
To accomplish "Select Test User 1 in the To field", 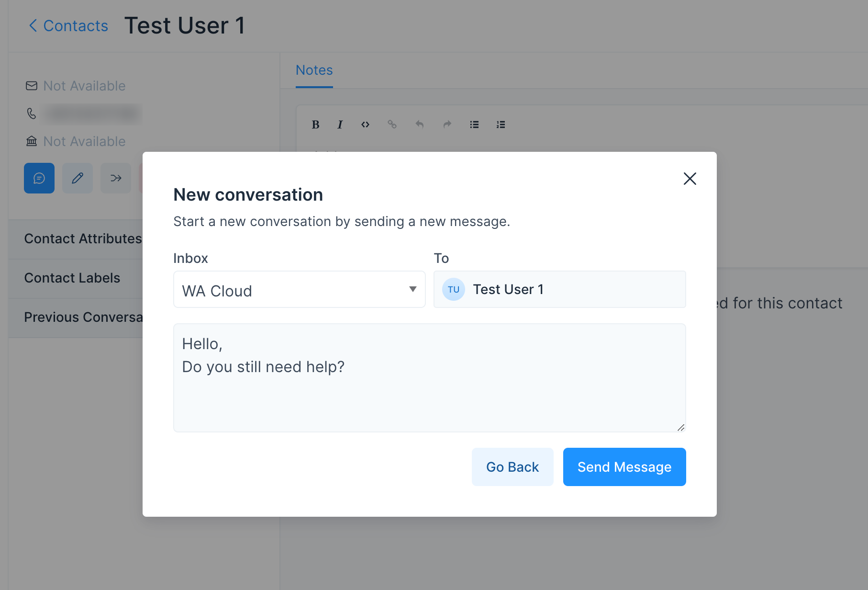I will tap(559, 289).
